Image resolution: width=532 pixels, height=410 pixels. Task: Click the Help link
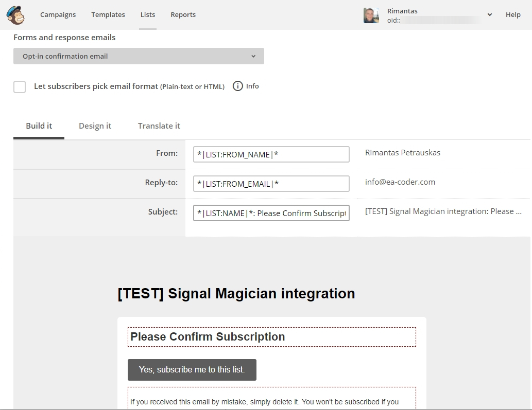coord(512,15)
